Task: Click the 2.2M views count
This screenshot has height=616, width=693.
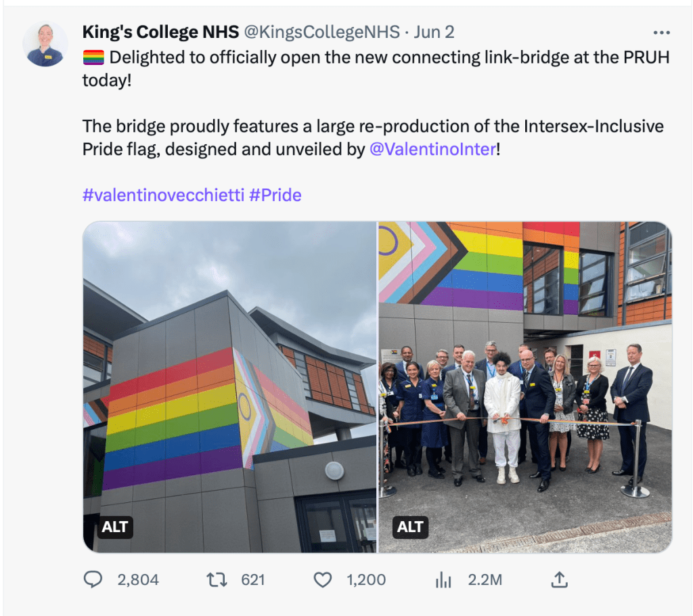Action: (x=485, y=579)
